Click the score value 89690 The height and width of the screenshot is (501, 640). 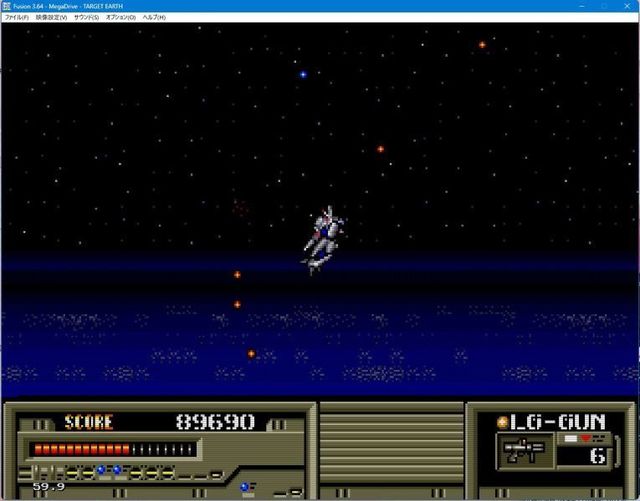point(215,422)
